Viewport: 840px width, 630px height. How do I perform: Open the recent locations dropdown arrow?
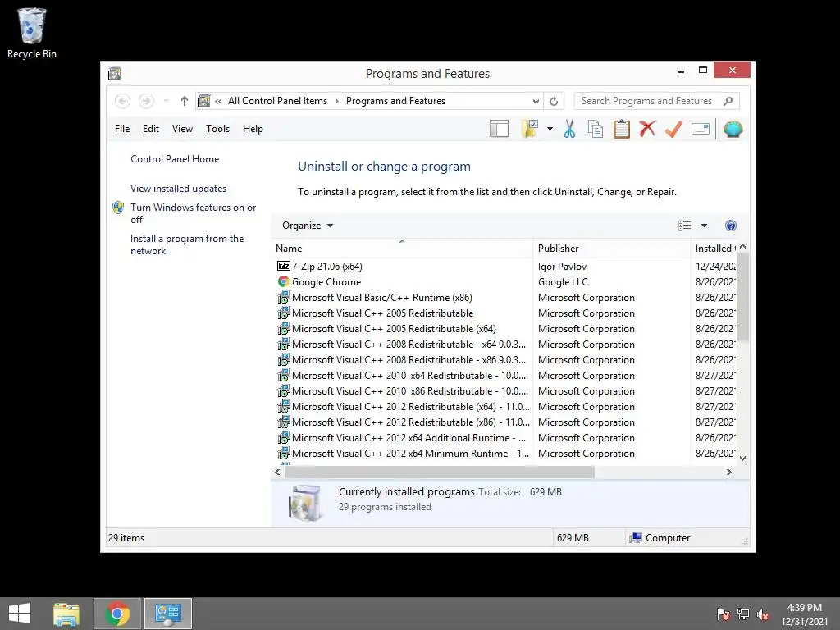pos(166,101)
